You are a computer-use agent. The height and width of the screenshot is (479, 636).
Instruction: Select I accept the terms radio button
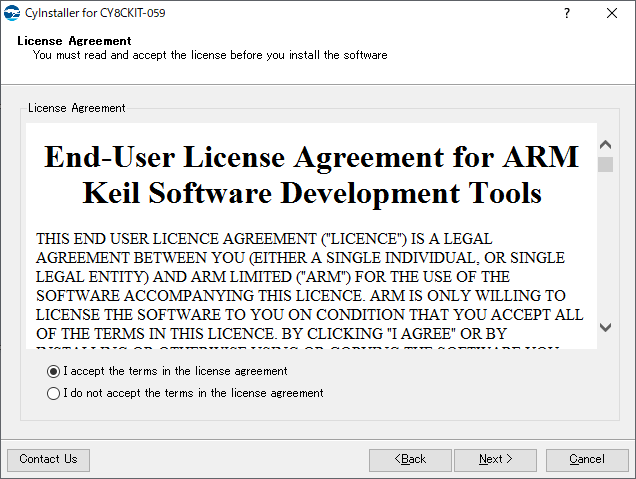[x=53, y=371]
